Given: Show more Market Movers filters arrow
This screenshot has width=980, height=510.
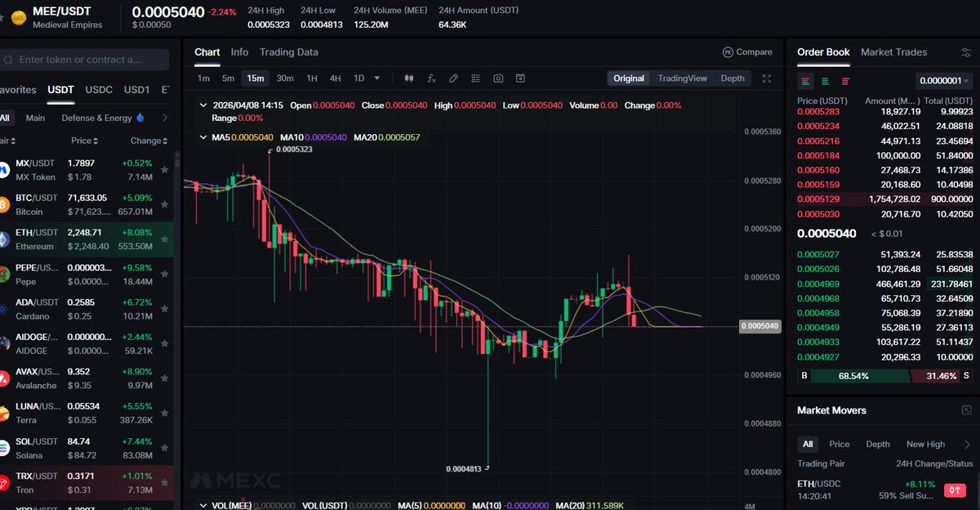Looking at the screenshot, I should pos(968,444).
